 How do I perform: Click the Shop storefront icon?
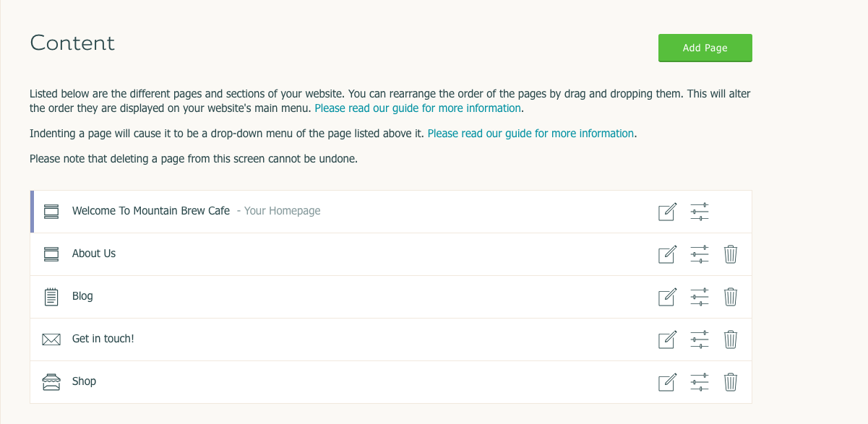pyautogui.click(x=51, y=382)
